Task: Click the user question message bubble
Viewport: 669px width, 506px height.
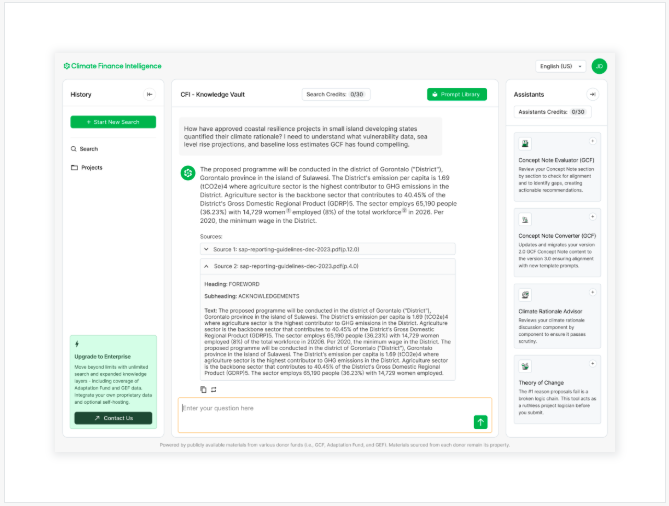Action: 311,137
